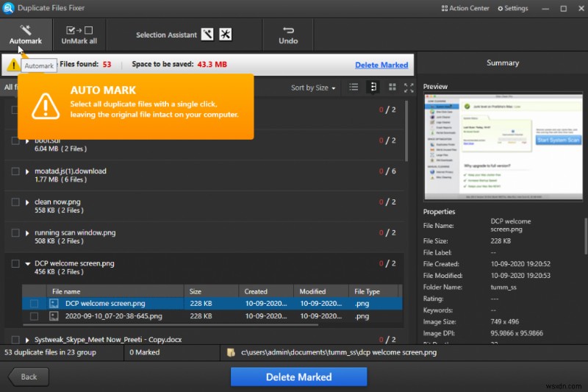Open Selection Assistant tools icon
The height and width of the screenshot is (392, 588).
coord(226,34)
